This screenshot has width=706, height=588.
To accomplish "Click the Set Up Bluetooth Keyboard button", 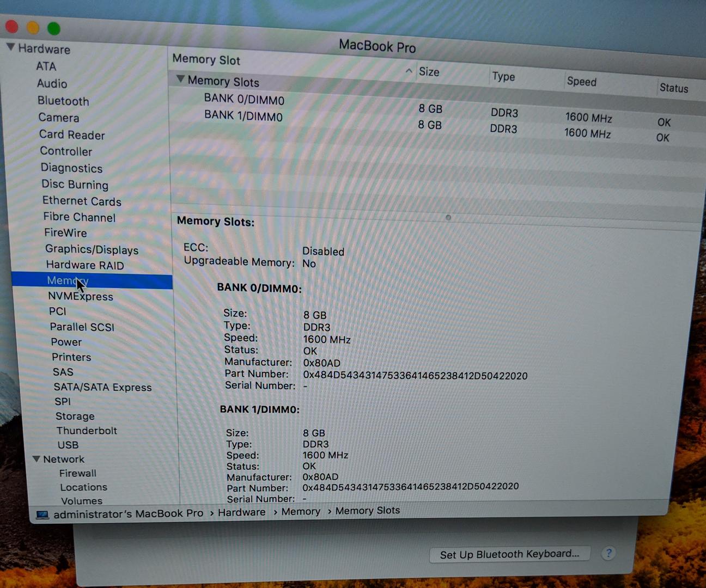I will point(509,554).
